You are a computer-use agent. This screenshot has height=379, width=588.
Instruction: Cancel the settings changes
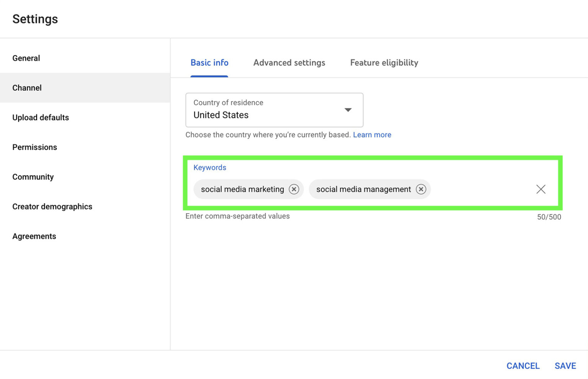point(523,366)
